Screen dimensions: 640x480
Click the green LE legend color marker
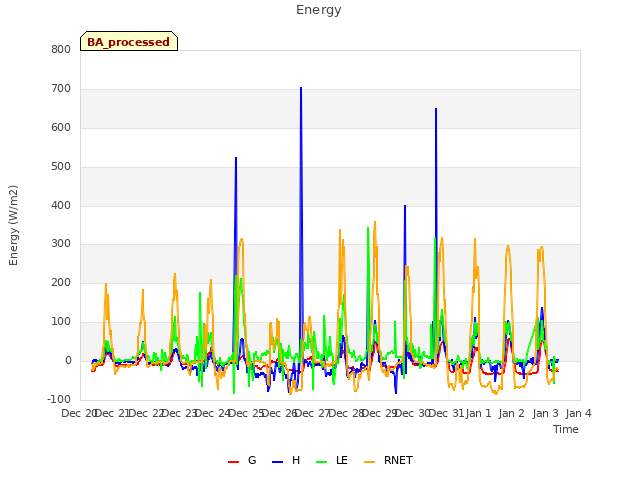322,462
